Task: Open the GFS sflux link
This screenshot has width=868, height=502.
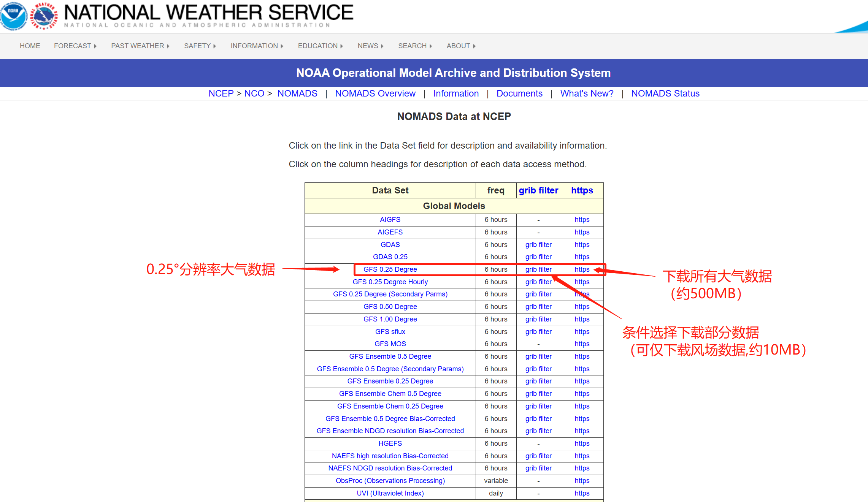Action: [390, 332]
